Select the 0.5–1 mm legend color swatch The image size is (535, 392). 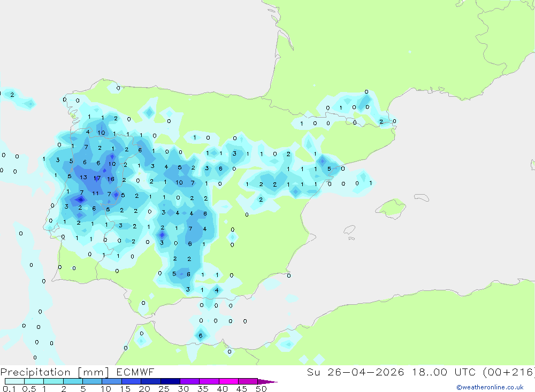point(34,381)
